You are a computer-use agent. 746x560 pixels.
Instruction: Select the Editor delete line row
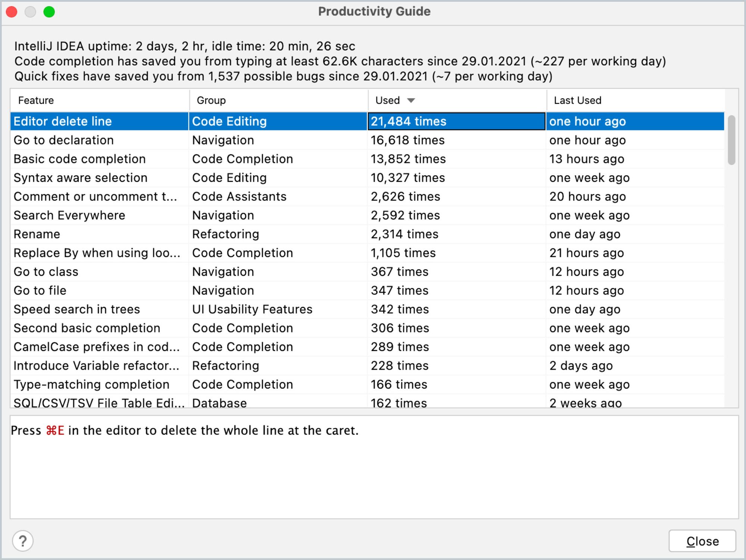(367, 121)
